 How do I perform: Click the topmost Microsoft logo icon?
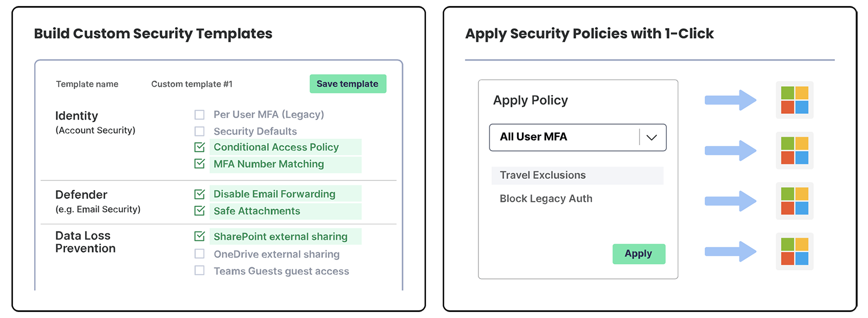click(x=794, y=100)
